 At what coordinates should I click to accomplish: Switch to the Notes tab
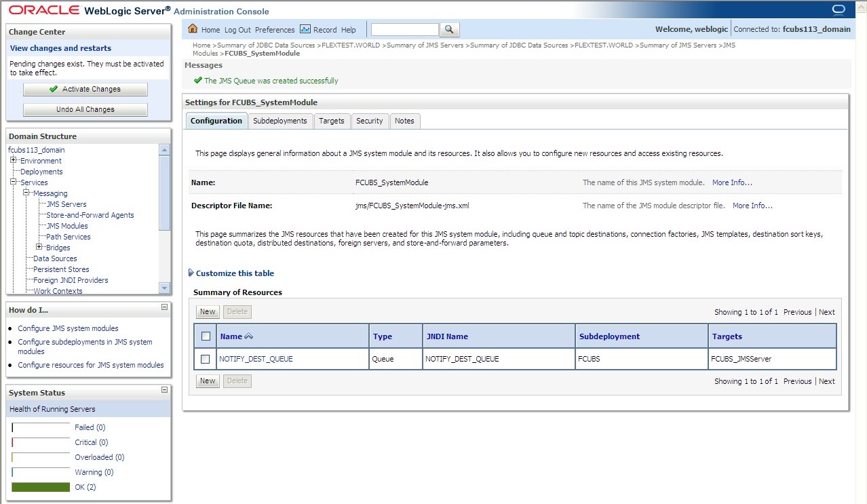[x=404, y=121]
